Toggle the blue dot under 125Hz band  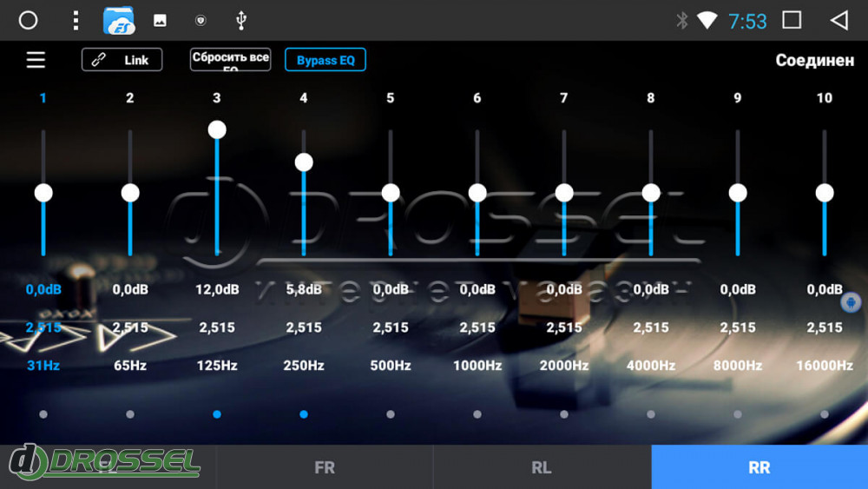point(217,414)
